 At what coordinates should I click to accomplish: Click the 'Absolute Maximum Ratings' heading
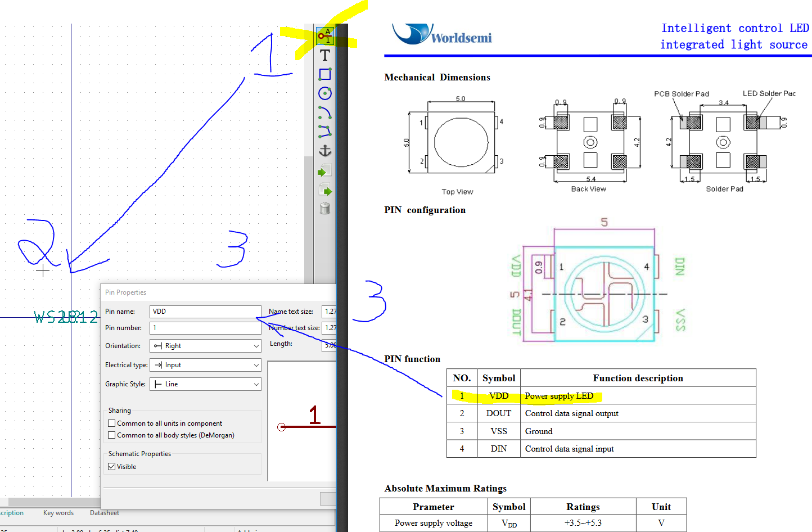tap(445, 489)
